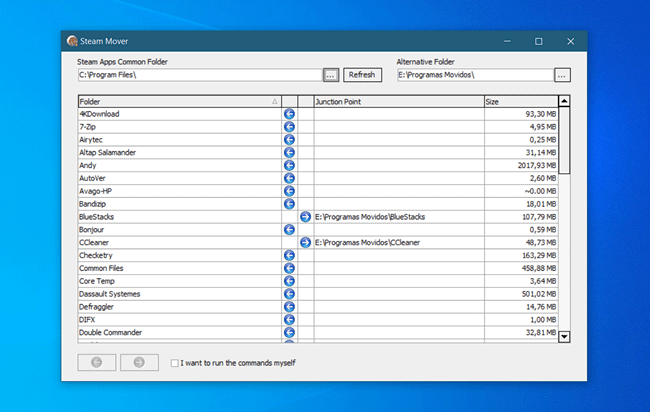This screenshot has width=650, height=412.
Task: Click the Alternative Folder path field
Action: (475, 75)
